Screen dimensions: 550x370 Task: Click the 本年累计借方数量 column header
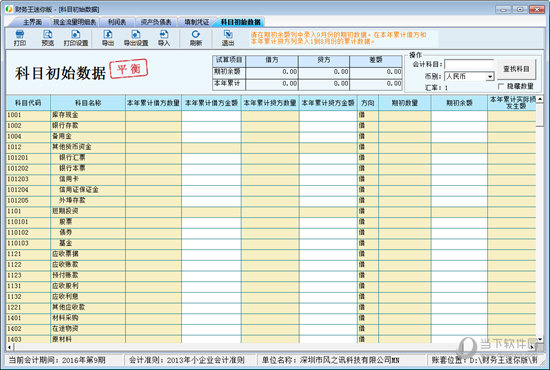(x=153, y=103)
